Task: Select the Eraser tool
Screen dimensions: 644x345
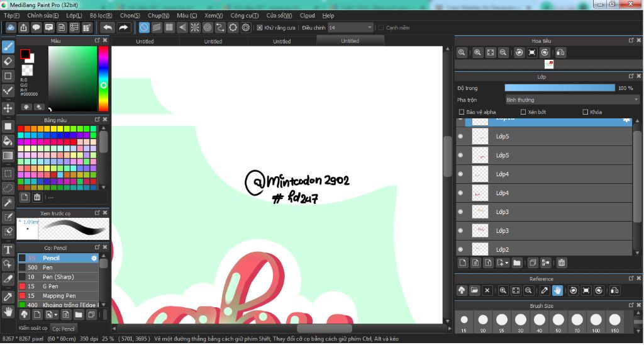Action: pos(8,61)
